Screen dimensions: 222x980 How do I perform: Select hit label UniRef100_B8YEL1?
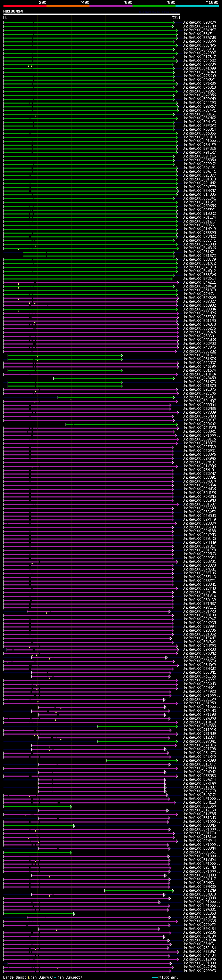[x=199, y=34]
